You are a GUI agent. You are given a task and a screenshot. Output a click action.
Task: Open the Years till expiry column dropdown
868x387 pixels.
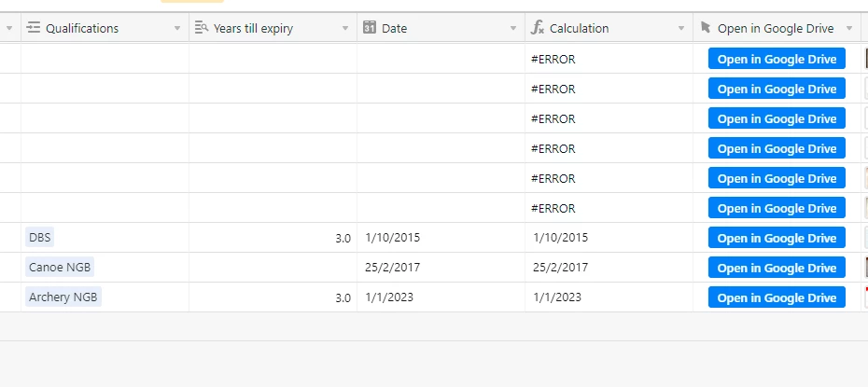(x=345, y=29)
